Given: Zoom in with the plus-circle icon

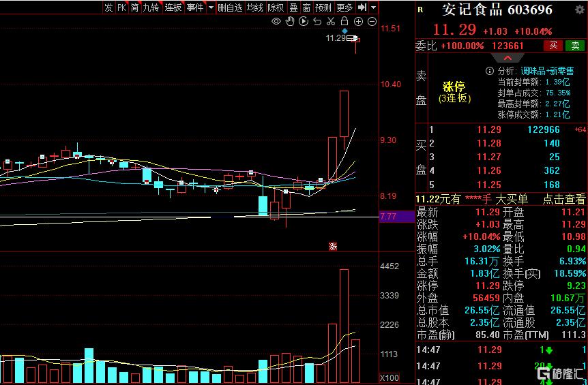Looking at the screenshot, I should click(x=358, y=21).
